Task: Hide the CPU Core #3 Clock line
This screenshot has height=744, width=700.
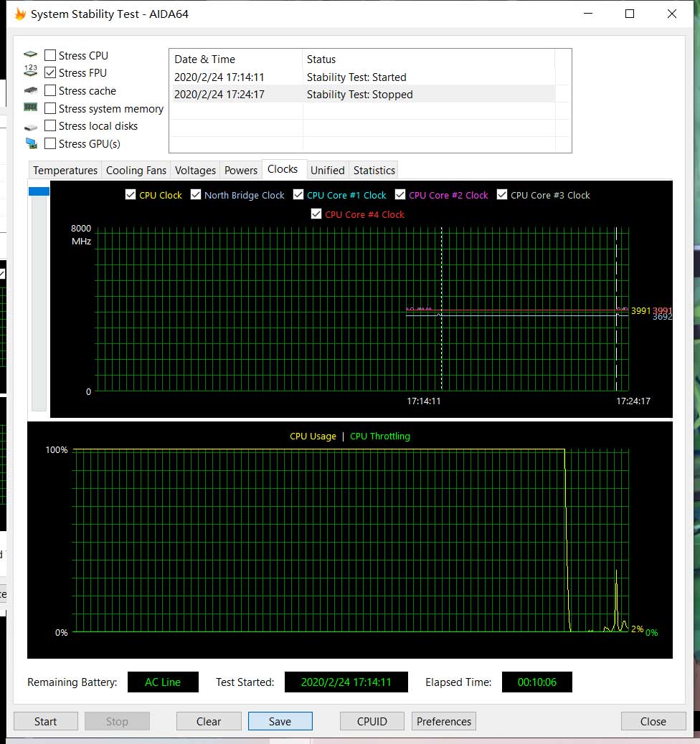Action: [x=501, y=194]
